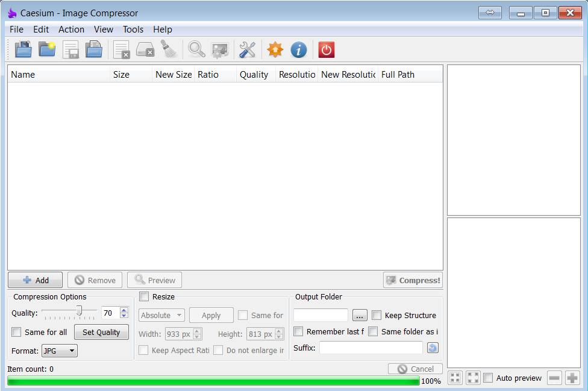Click the Quality value field showing 70
This screenshot has height=391, width=588.
click(x=111, y=313)
